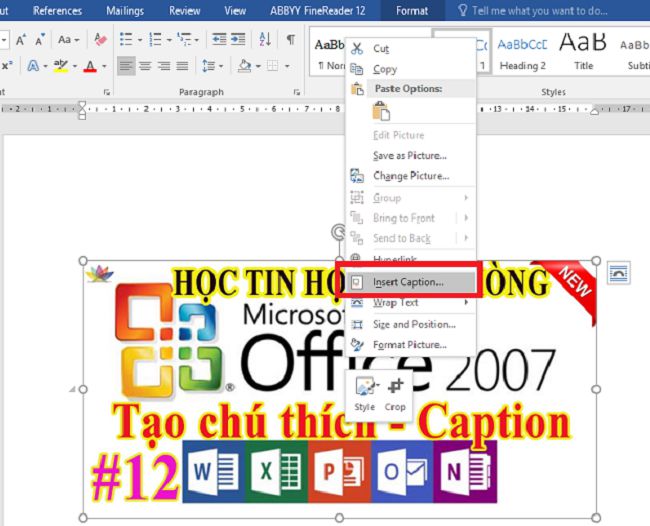650x526 pixels.
Task: Click the Multilevel List icon
Action: tap(184, 40)
